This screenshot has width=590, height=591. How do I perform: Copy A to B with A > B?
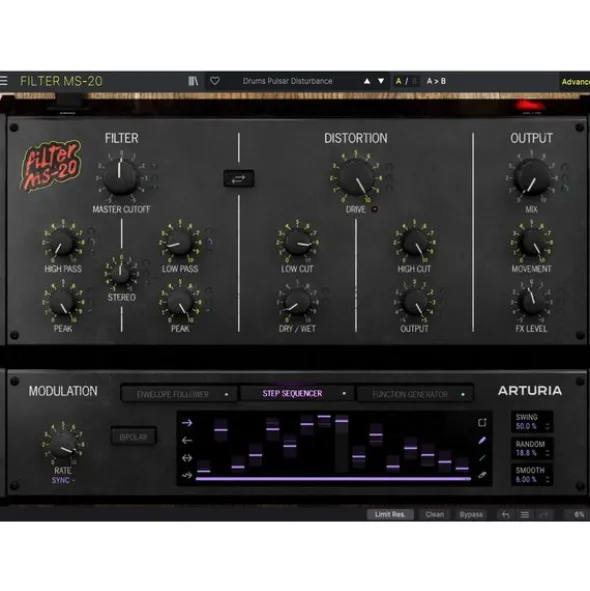coord(436,81)
